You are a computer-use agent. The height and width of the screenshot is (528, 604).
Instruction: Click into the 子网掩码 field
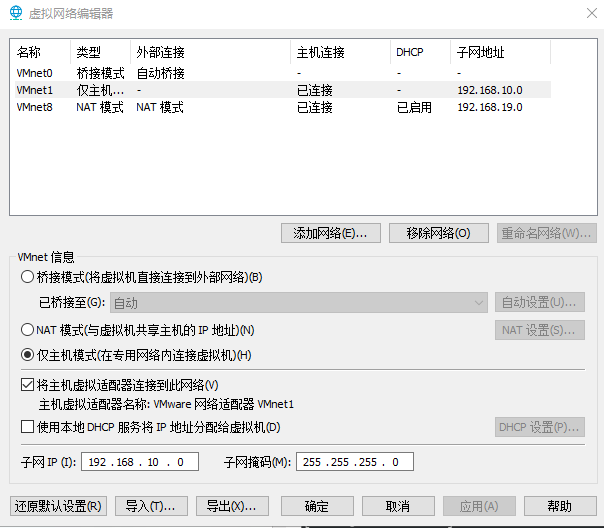(x=354, y=462)
